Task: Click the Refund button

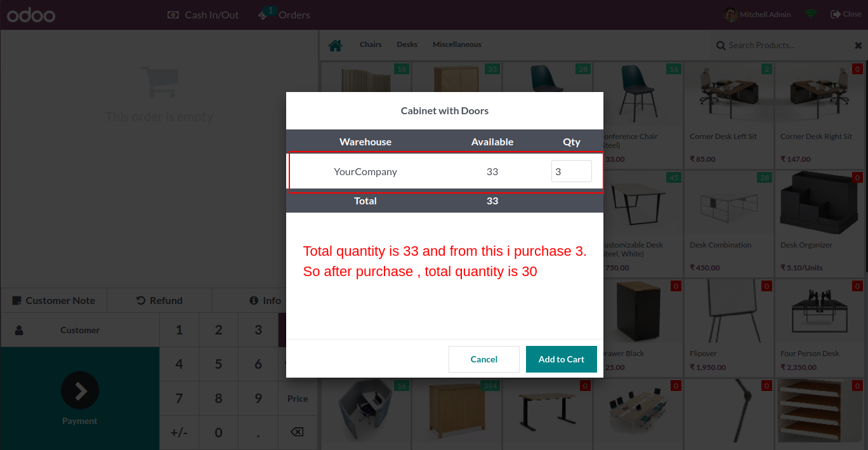Action: (x=159, y=300)
